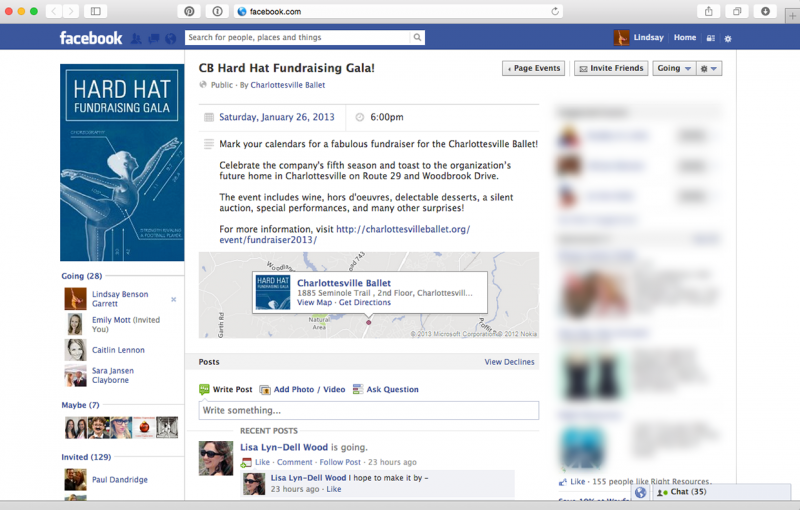Like Lisa Lyn-Dell Wood's going post
Image resolution: width=800 pixels, height=510 pixels.
[262, 463]
